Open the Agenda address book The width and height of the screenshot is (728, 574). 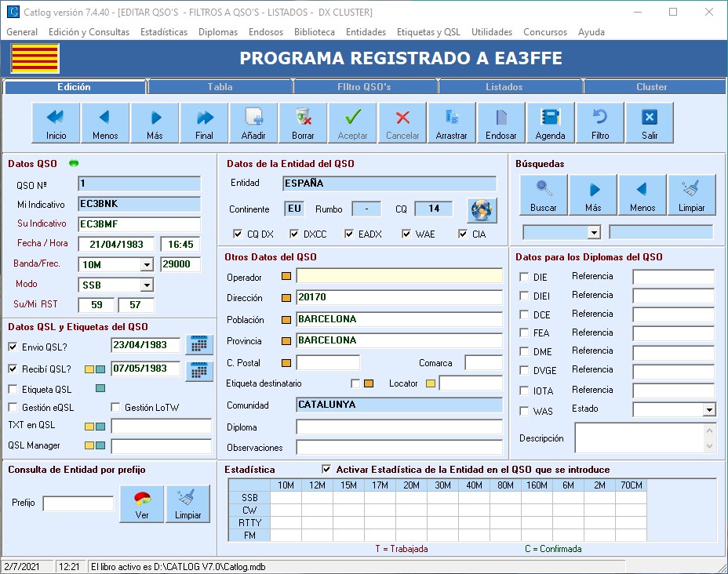(x=550, y=123)
